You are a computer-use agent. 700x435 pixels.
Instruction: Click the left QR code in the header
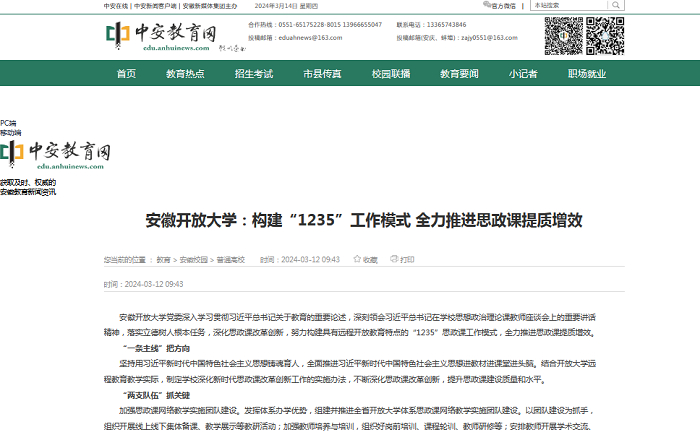(x=564, y=36)
